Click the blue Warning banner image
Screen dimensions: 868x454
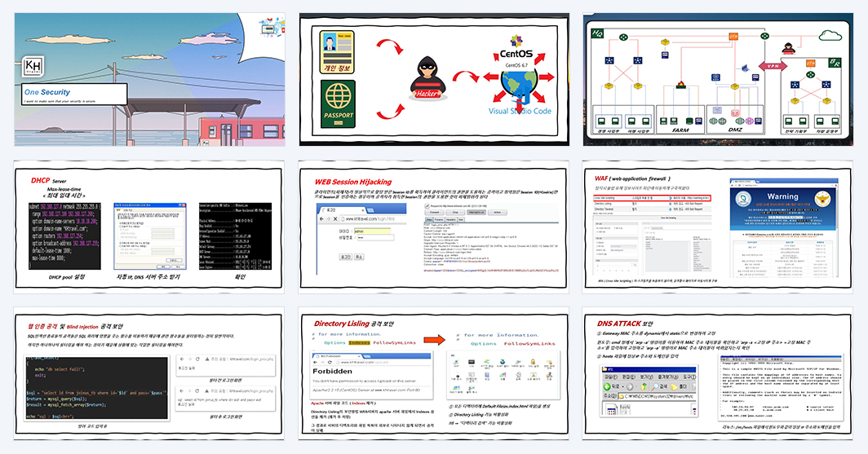pos(783,204)
